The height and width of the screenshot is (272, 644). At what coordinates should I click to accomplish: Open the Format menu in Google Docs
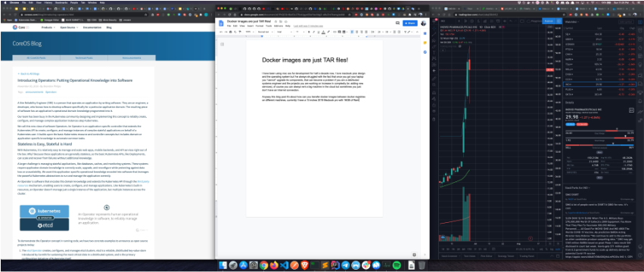tap(260, 26)
